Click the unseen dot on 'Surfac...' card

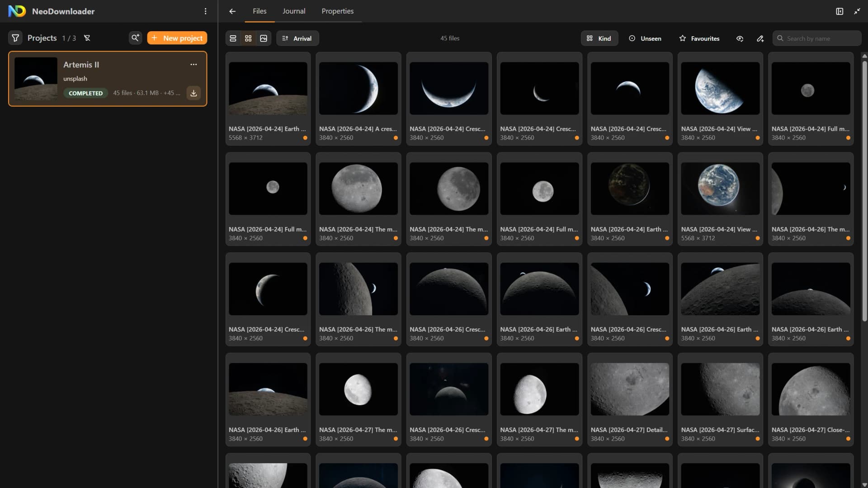[757, 439]
